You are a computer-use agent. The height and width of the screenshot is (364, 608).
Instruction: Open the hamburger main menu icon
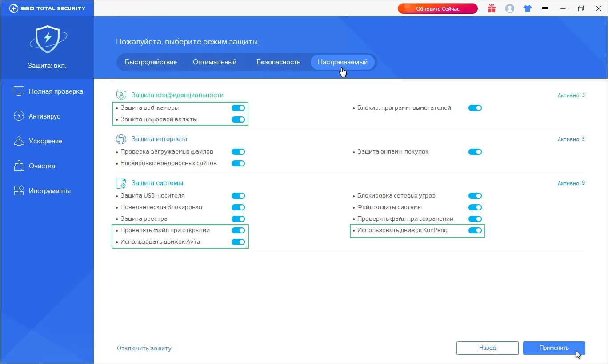pos(545,8)
